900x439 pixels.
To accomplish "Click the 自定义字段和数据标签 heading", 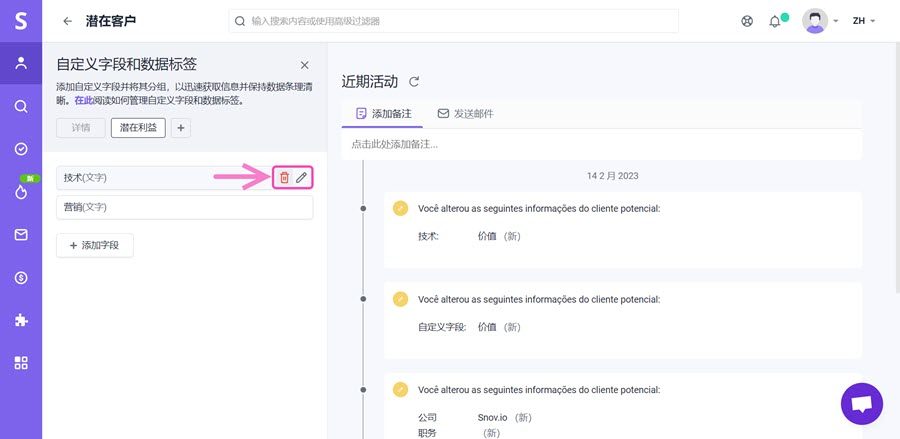I will (127, 64).
